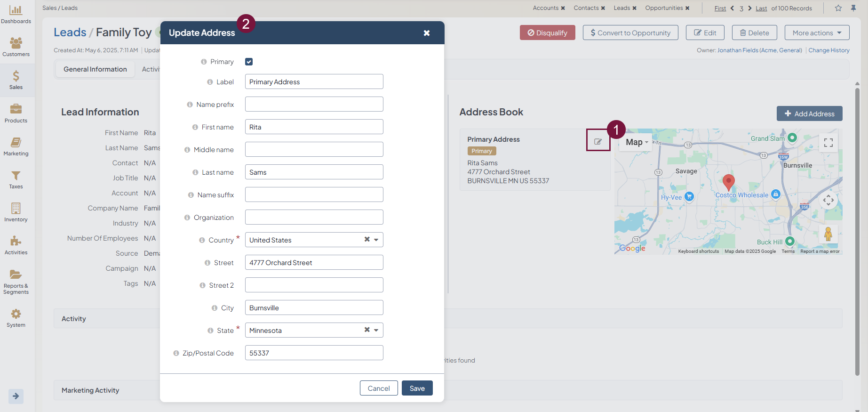
Task: Expand the sidebar using the arrow button
Action: 16,396
